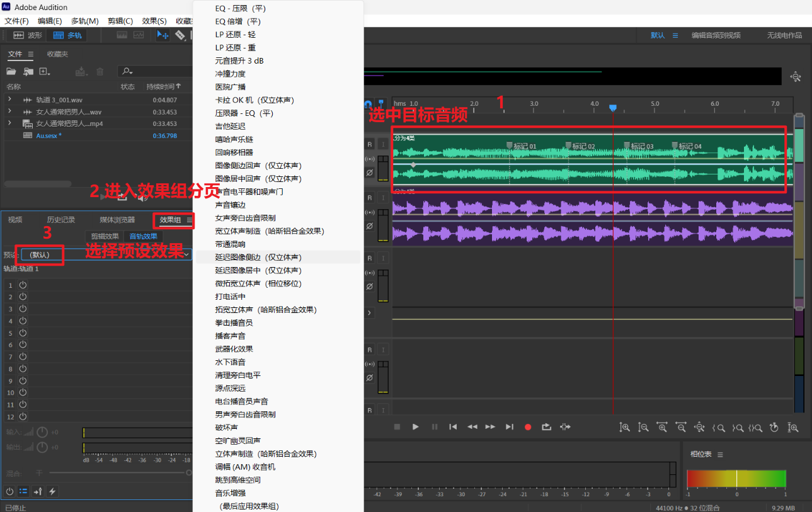
Task: Toggle power for effect slot 5
Action: point(23,333)
